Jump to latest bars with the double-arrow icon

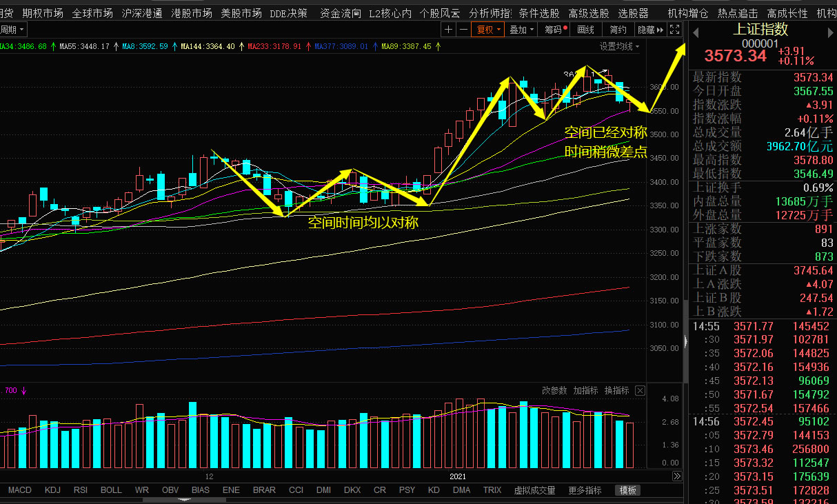(676, 476)
